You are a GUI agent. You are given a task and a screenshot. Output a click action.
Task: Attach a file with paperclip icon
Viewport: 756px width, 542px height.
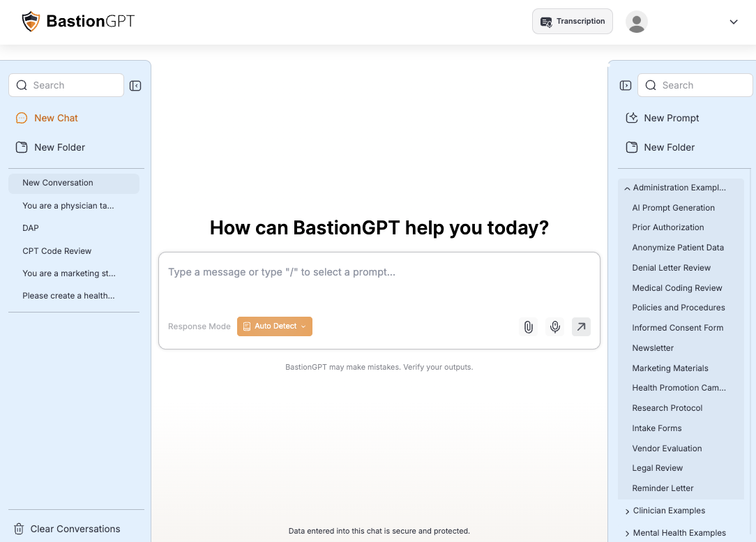click(x=529, y=327)
